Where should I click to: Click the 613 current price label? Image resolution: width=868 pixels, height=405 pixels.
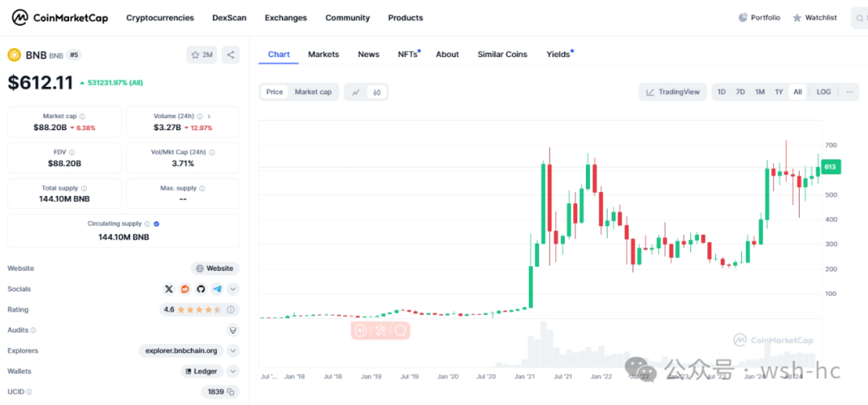(x=829, y=167)
